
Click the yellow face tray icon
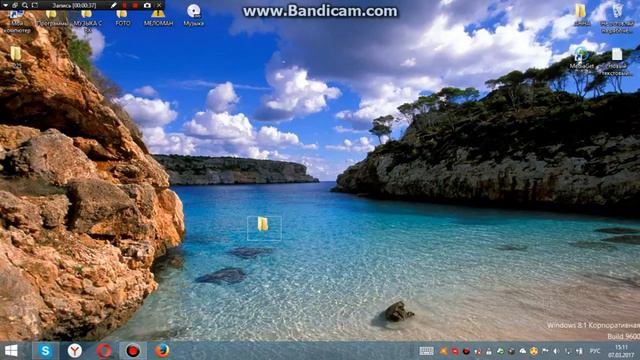(x=534, y=351)
